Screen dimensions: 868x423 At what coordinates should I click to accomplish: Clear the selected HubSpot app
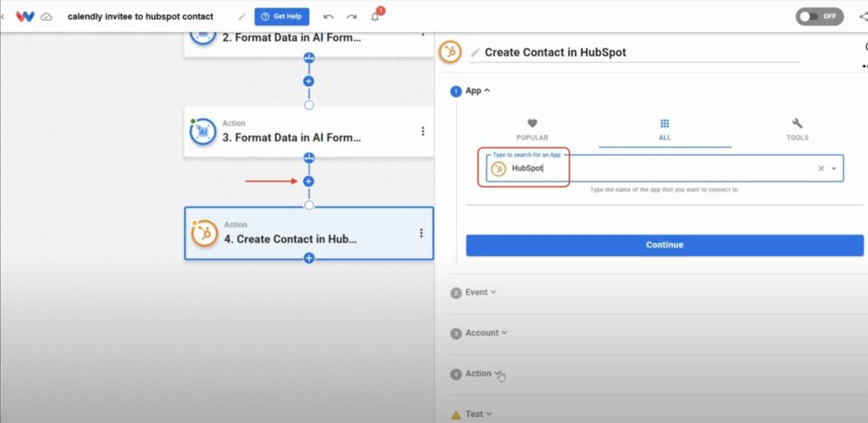pos(821,169)
